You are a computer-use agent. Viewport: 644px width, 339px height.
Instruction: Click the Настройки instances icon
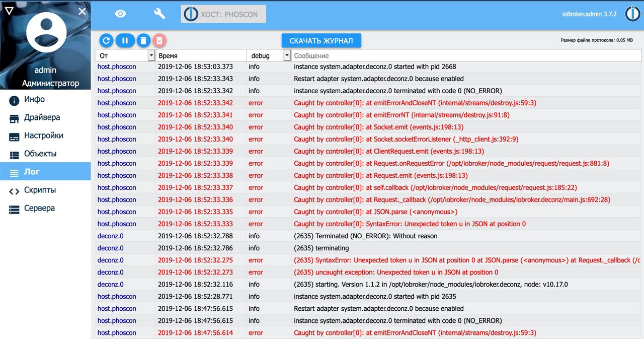click(14, 137)
